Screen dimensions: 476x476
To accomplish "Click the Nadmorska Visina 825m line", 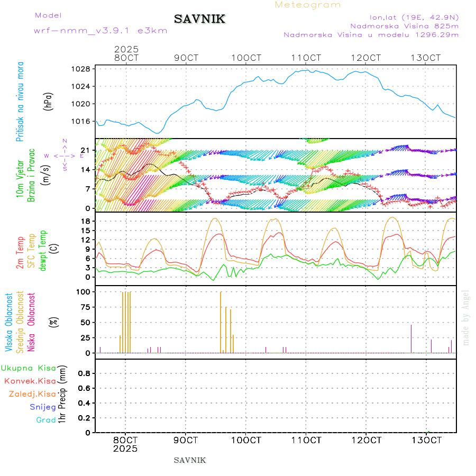I will (x=404, y=25).
